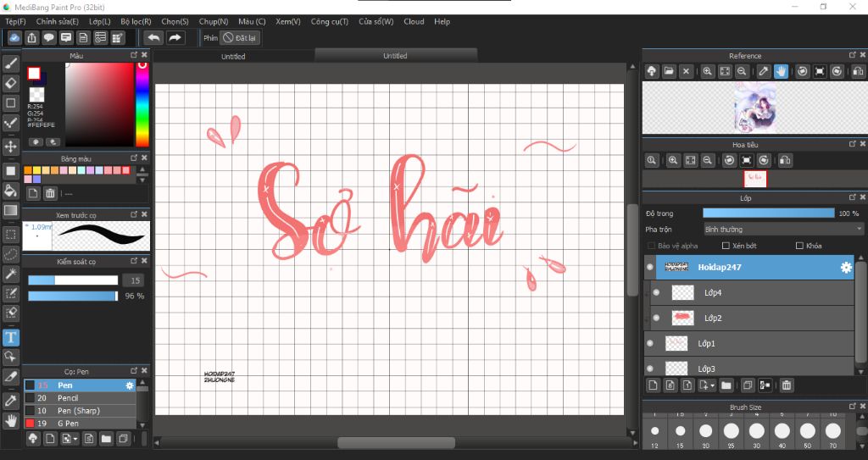
Task: Select the Move tool
Action: (x=10, y=147)
